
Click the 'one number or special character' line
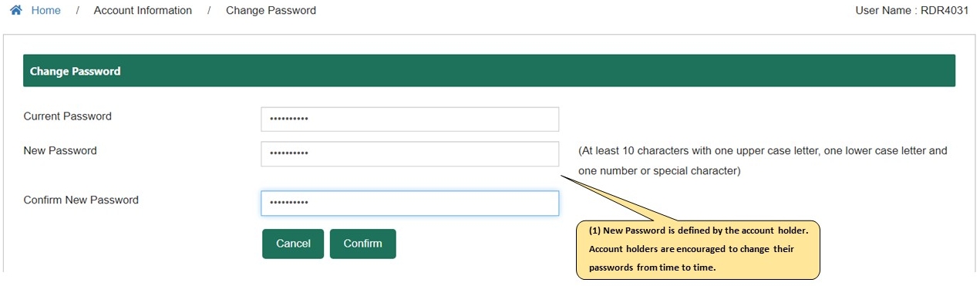[659, 171]
